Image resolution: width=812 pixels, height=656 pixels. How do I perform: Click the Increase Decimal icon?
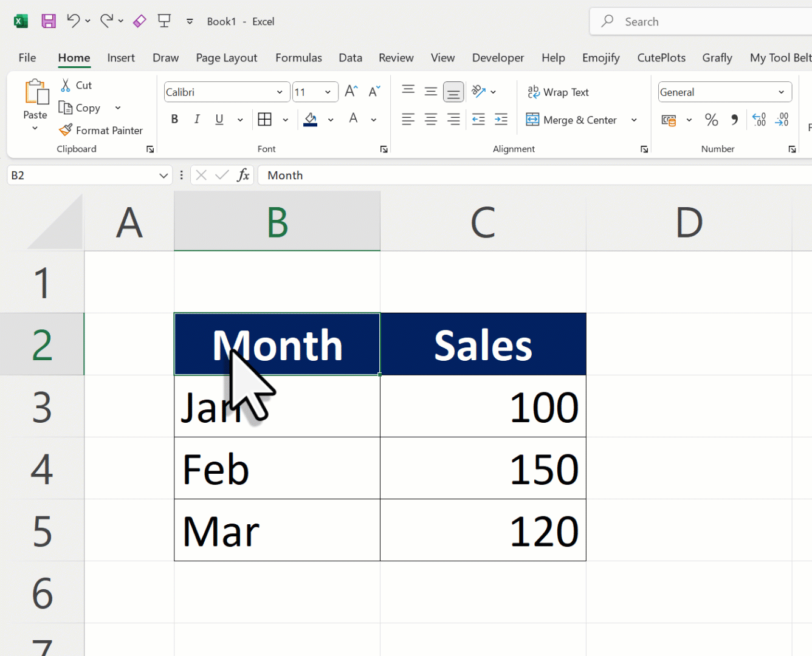pos(759,120)
